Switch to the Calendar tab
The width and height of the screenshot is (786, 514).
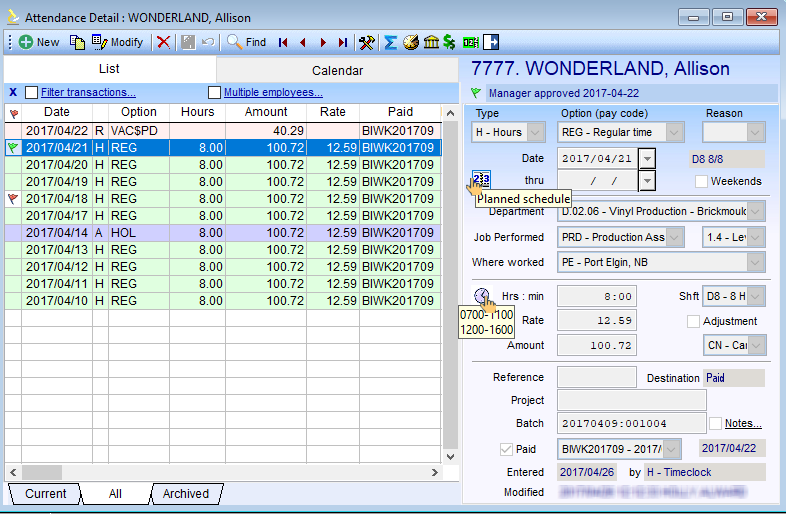pos(337,71)
